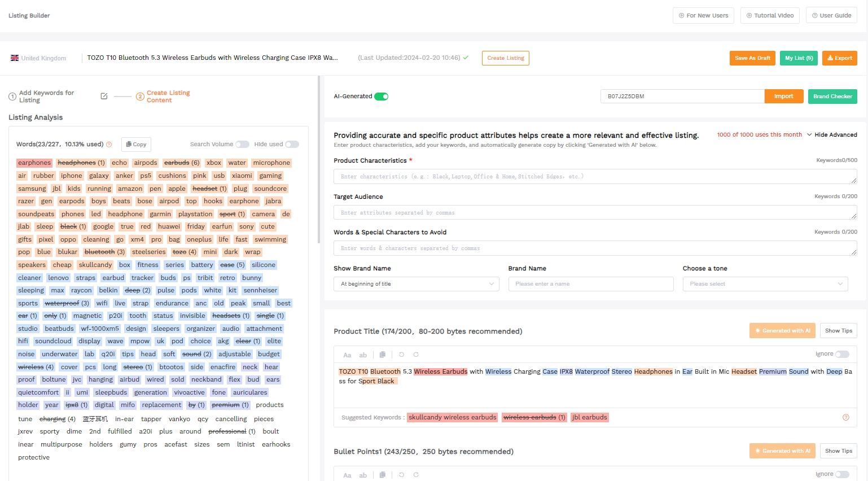
Task: Click the copy icon in the Bullet Points1 toolbar
Action: (x=383, y=475)
